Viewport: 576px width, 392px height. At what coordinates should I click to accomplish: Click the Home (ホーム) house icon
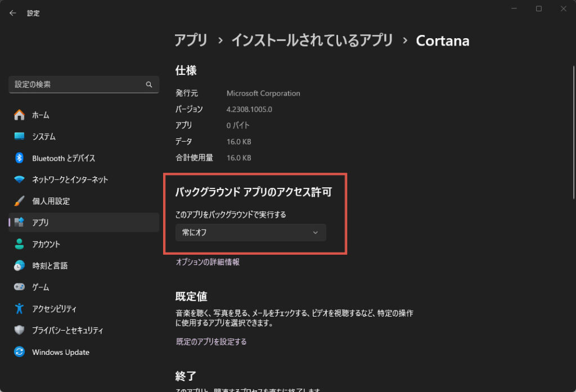(20, 115)
